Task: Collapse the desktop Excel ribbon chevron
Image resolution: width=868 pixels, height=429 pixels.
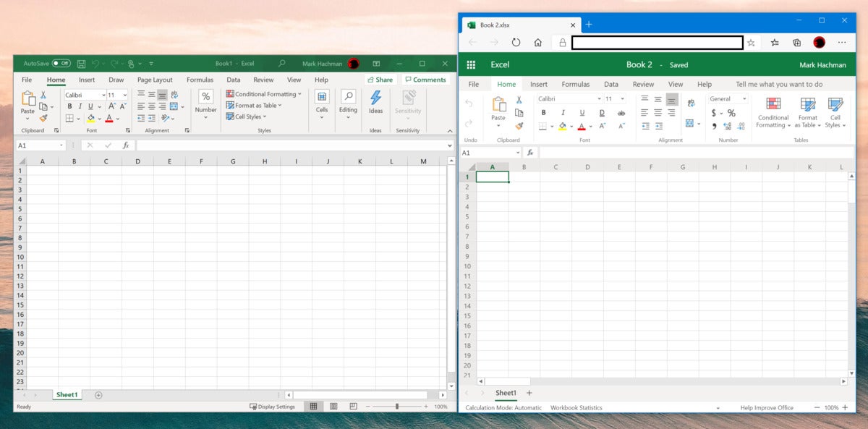Action: point(450,131)
